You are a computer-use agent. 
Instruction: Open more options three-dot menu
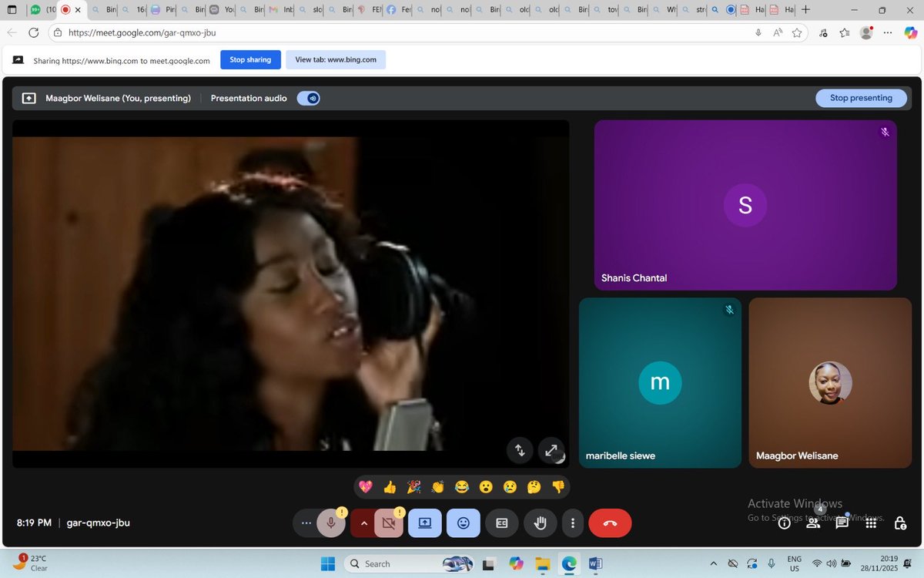coord(573,523)
